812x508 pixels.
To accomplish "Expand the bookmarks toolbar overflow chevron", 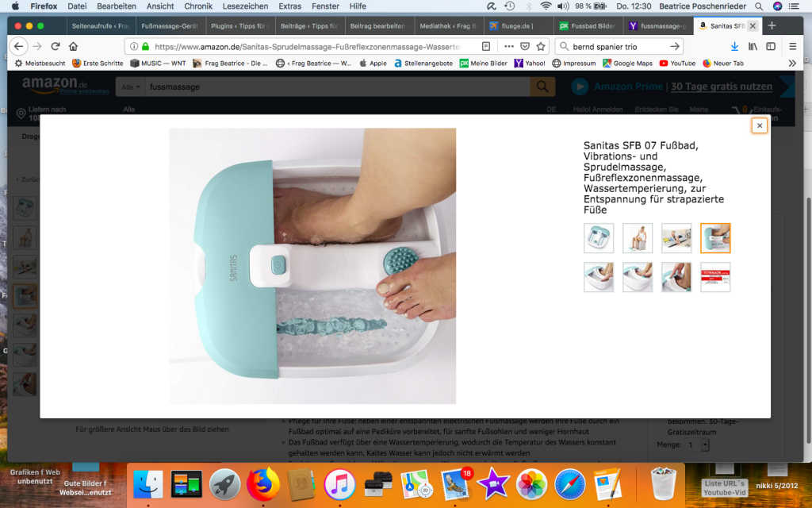I will 792,63.
